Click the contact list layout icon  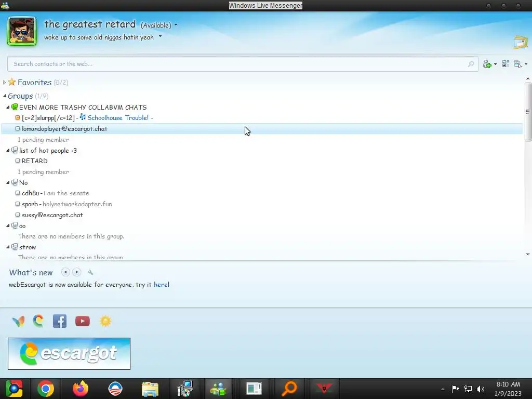coord(506,64)
